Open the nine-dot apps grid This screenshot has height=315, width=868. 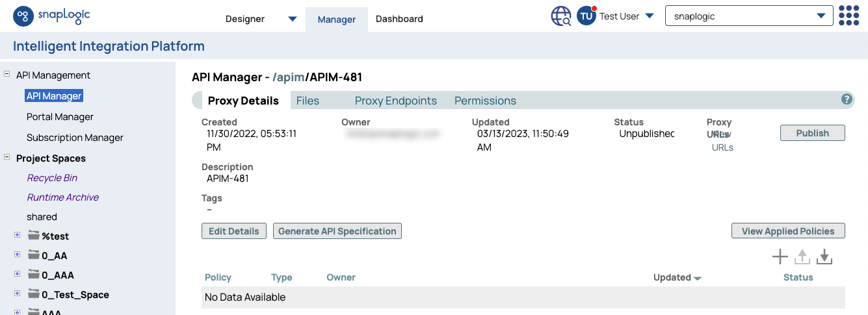[848, 16]
